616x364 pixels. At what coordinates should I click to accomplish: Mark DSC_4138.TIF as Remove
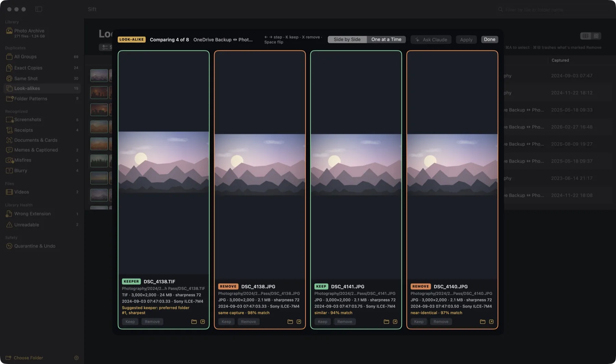coord(152,322)
